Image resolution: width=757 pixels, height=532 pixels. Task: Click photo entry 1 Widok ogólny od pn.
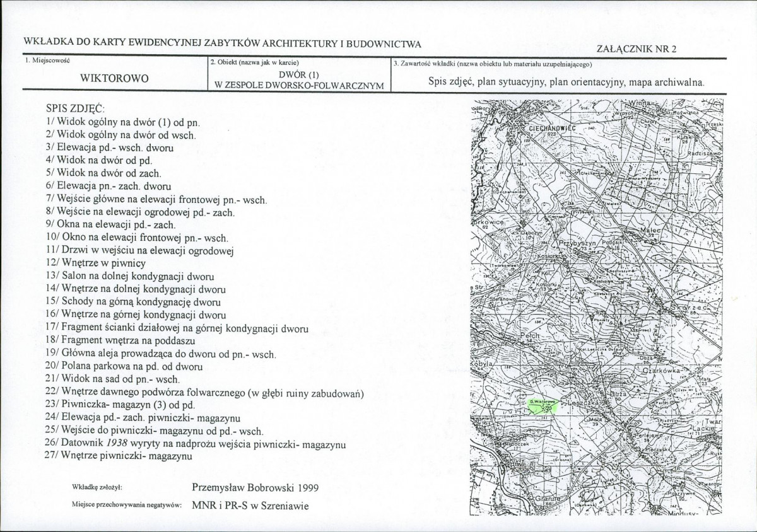coord(122,121)
